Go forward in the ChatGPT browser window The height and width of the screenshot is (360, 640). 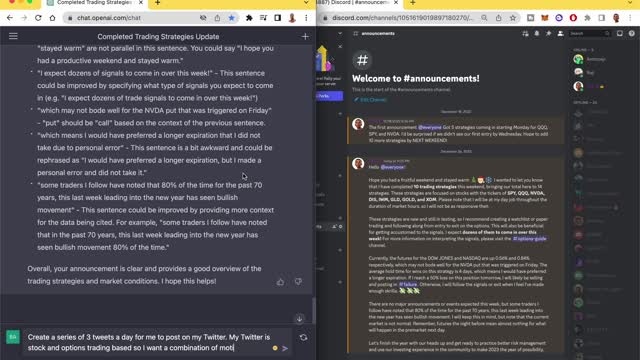tap(24, 18)
